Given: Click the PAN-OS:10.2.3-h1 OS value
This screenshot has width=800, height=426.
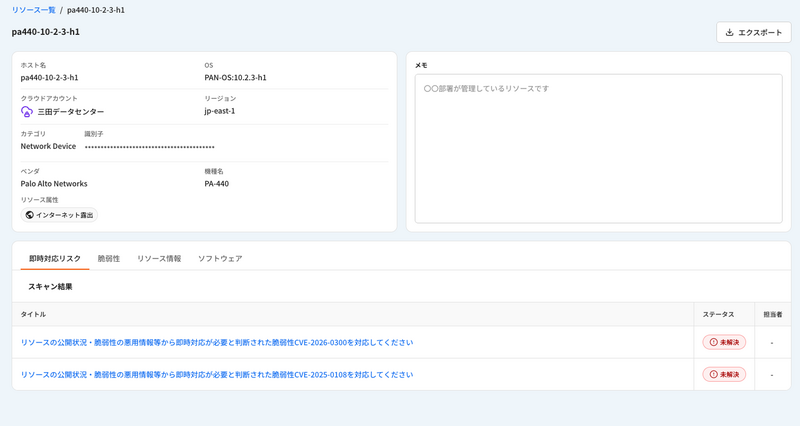Looking at the screenshot, I should (x=235, y=78).
